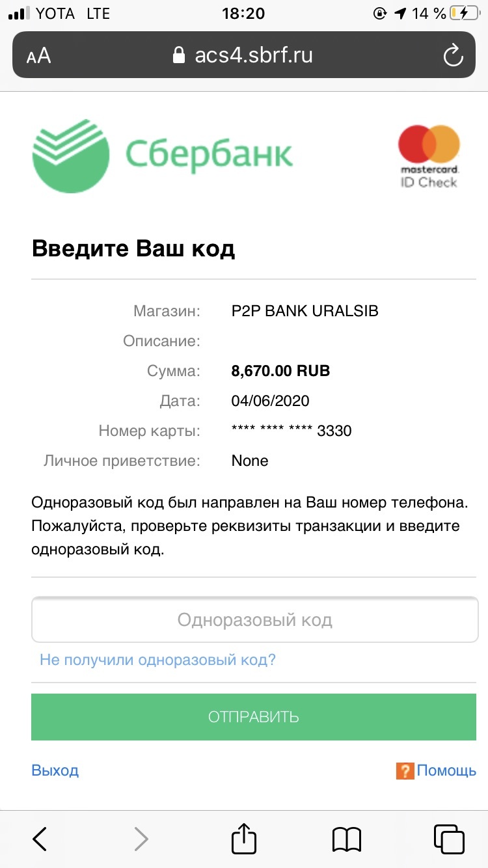The height and width of the screenshot is (868, 488).
Task: Tap the Safari reload page icon
Action: pos(452,55)
